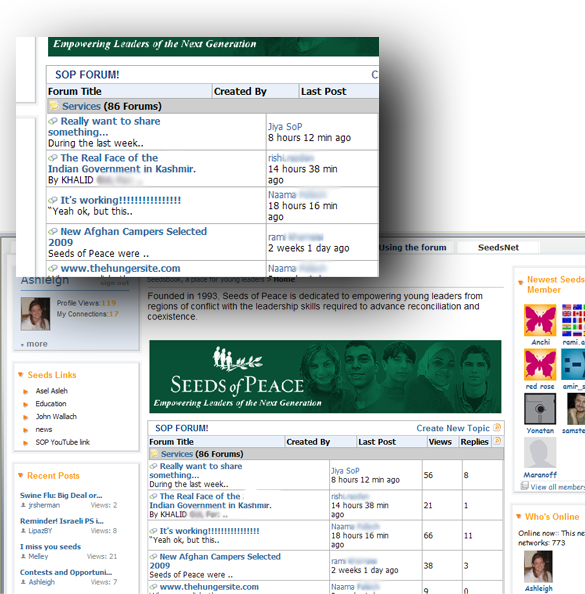
Task: Click the Seeds of Peace banner image
Action: [325, 377]
